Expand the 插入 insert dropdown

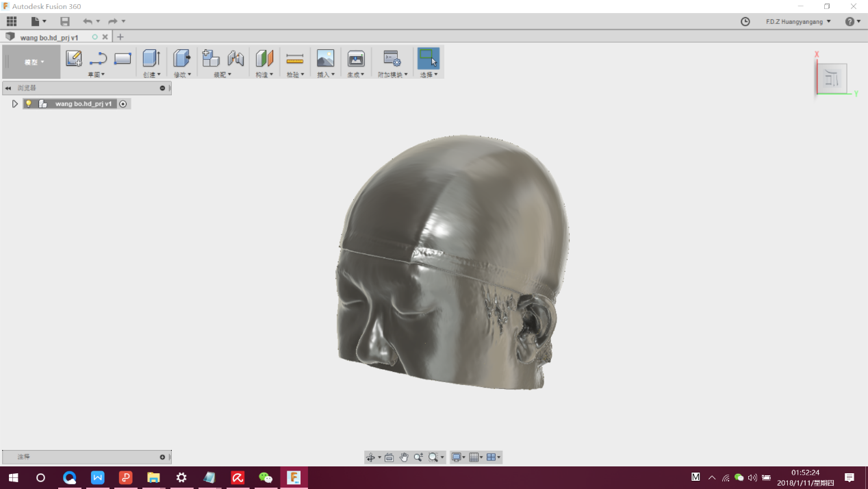pos(326,74)
